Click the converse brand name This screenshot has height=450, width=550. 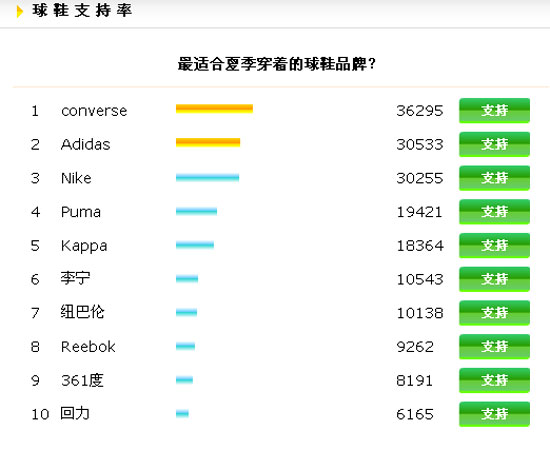coord(94,111)
